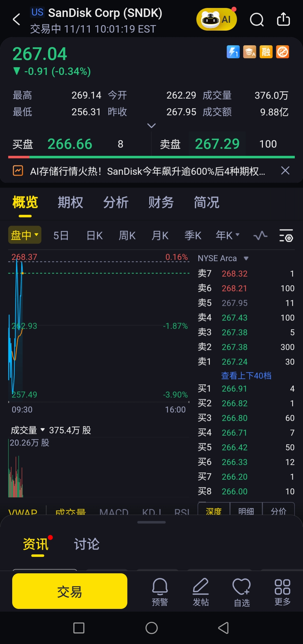303x644 pixels.
Task: Tap the orange circular badge icon
Action: [x=283, y=52]
